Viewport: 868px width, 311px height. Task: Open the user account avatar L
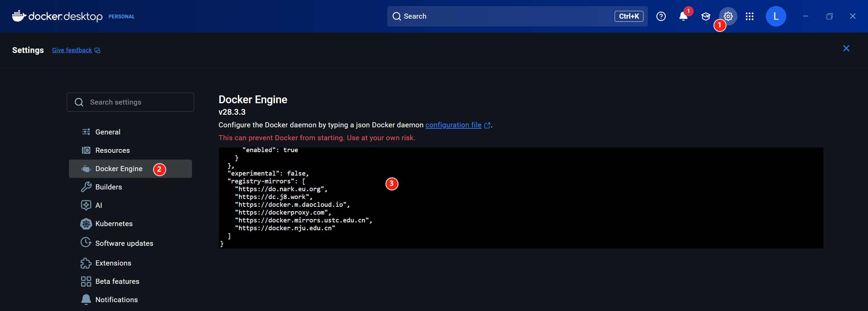pyautogui.click(x=776, y=16)
